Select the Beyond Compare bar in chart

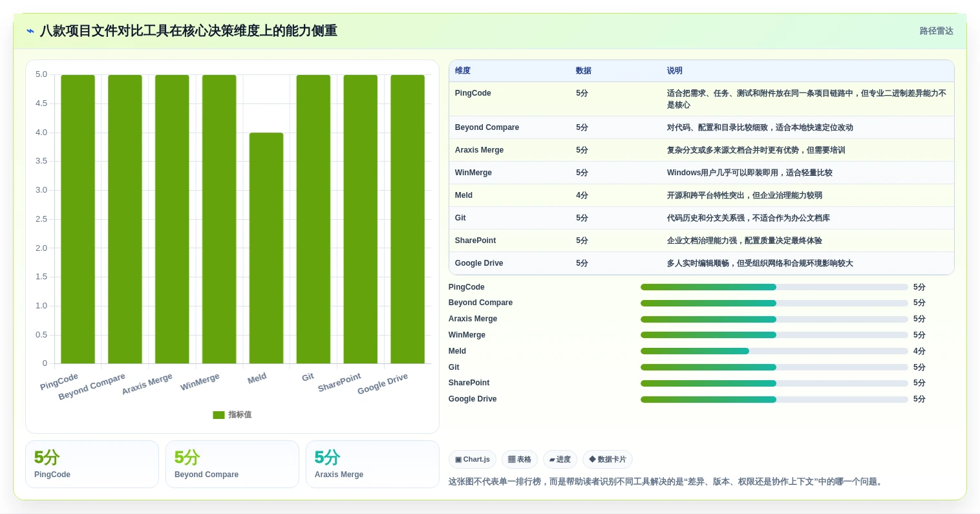[125, 219]
